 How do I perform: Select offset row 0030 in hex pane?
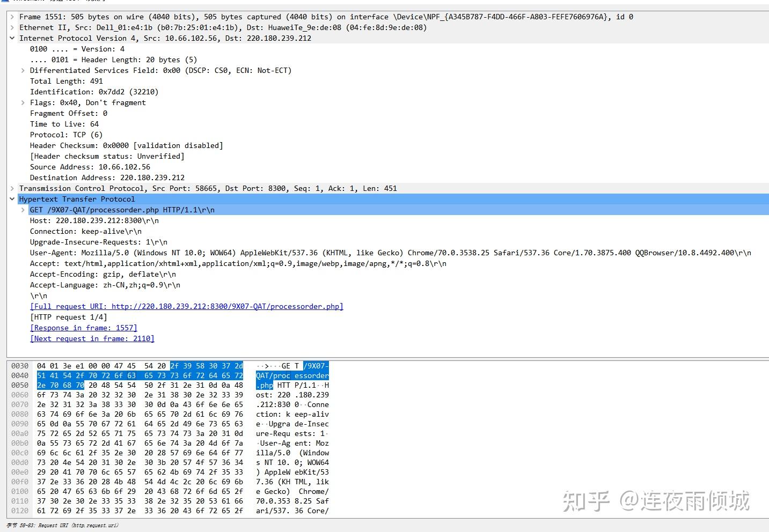[x=19, y=366]
